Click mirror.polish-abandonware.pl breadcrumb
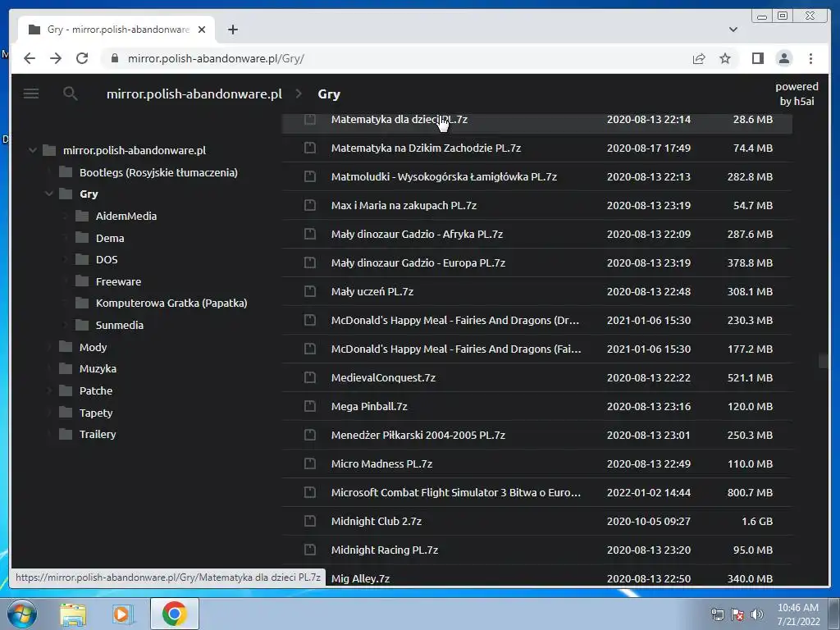This screenshot has height=630, width=840. 194,94
